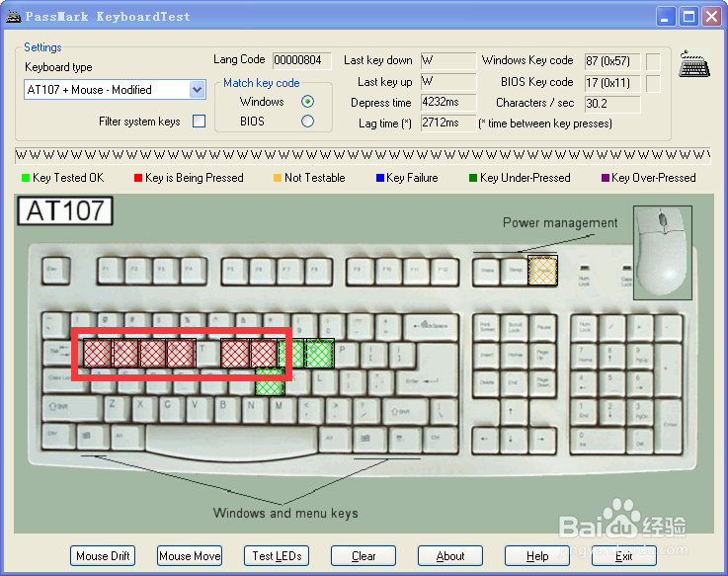Click the Z key on the keyboard picture
This screenshot has width=728, height=576.
point(117,409)
